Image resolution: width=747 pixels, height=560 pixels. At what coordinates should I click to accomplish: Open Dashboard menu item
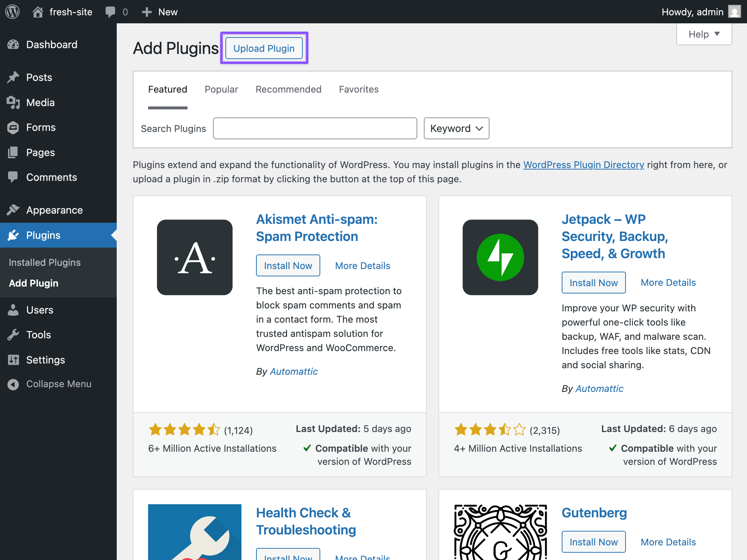(x=58, y=44)
